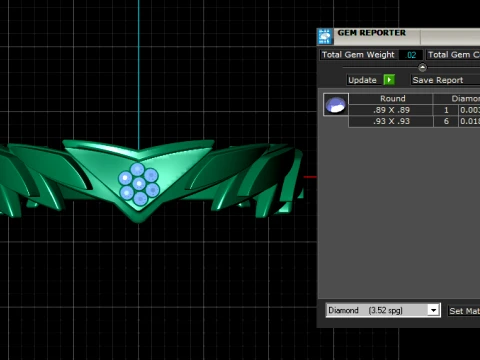Click the Total Gem Weight value field

(x=411, y=55)
